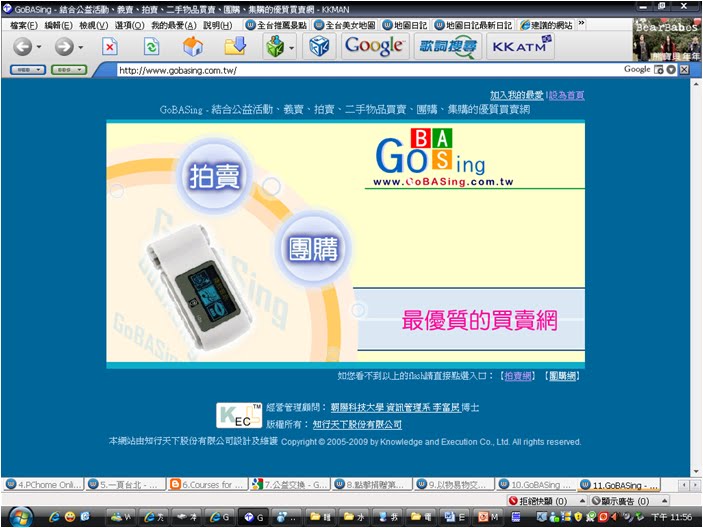Toggle 拒絕快顯 (0) popup blocker
The height and width of the screenshot is (528, 703).
pyautogui.click(x=538, y=501)
